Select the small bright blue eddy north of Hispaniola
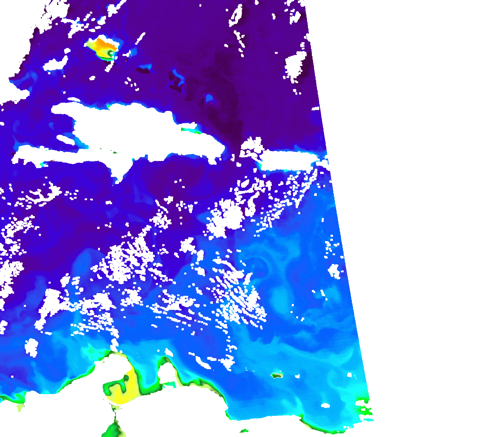Viewport: 504px width, 437px height. (x=209, y=98)
